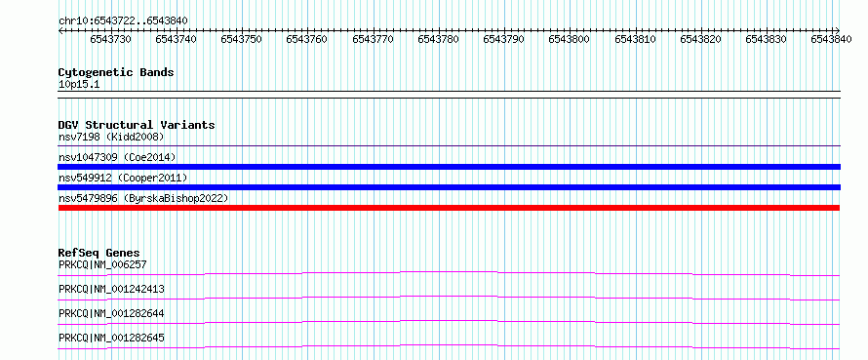Click the PRKCQ|NM_001282645 magenta intron line
This screenshot has height=360, width=868.
(x=449, y=346)
